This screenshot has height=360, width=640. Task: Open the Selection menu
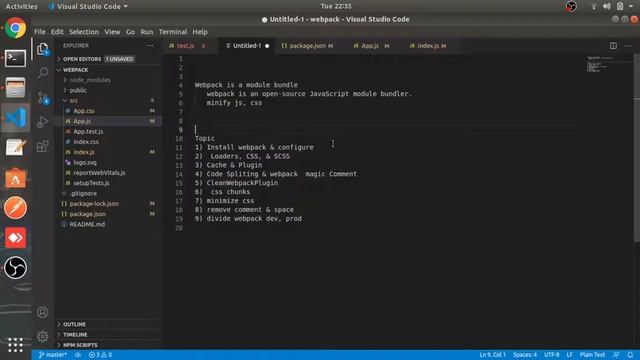click(84, 32)
